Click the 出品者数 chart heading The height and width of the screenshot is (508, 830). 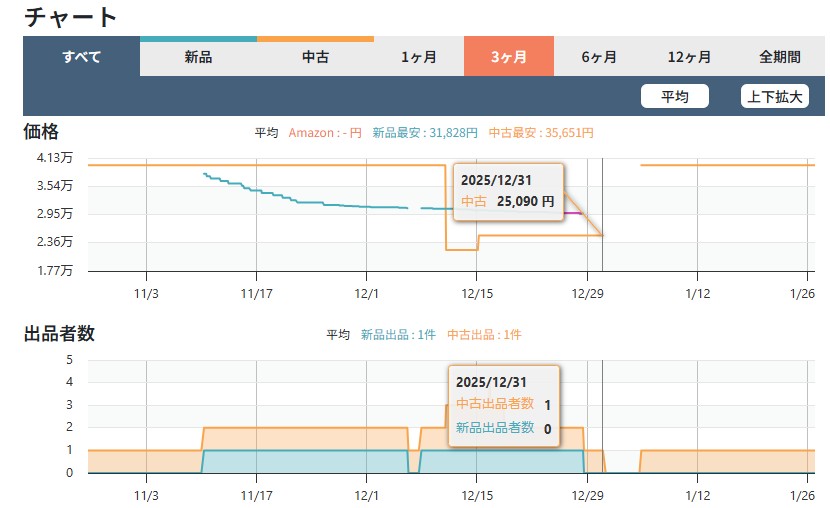pyautogui.click(x=59, y=334)
